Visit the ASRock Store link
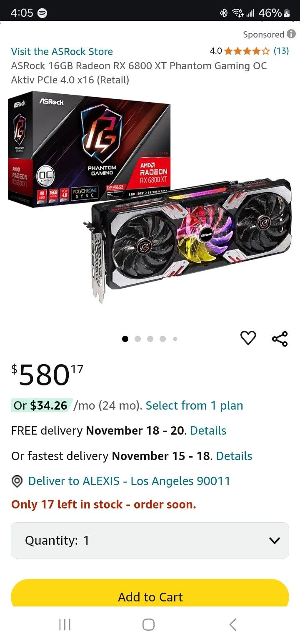Screen dimensions: 300x644 pos(62,52)
